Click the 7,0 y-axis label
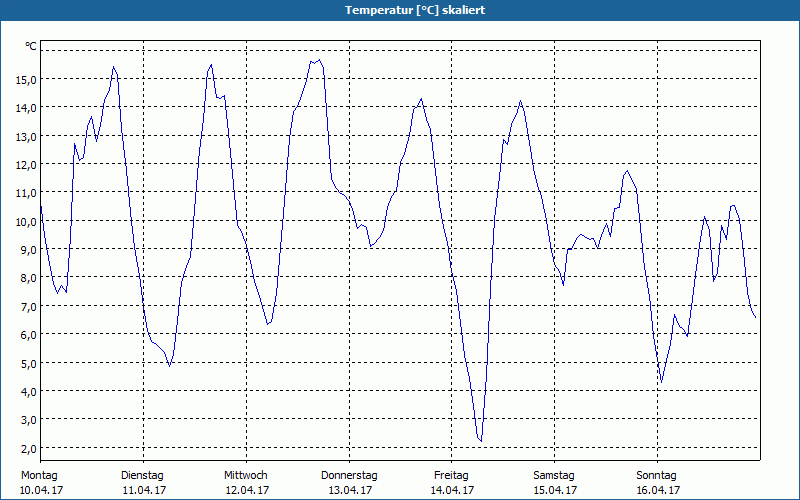800x500 pixels. click(27, 307)
